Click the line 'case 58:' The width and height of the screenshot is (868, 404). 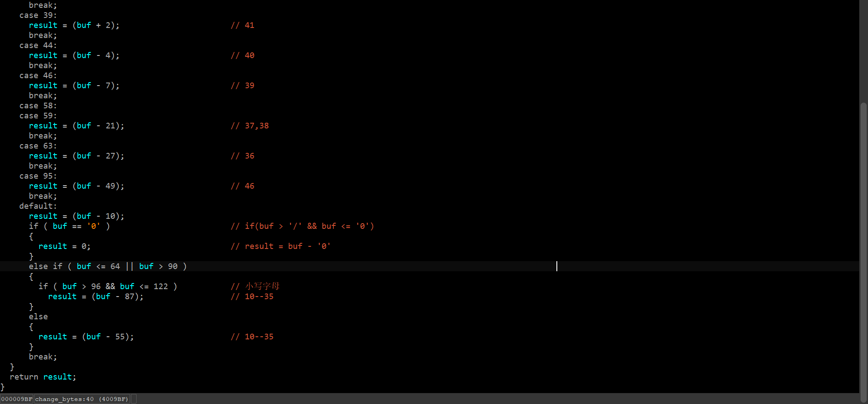pos(38,106)
